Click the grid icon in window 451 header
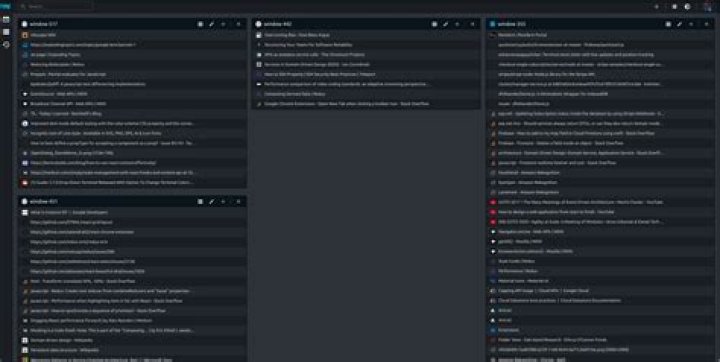The image size is (720, 362). point(201,202)
